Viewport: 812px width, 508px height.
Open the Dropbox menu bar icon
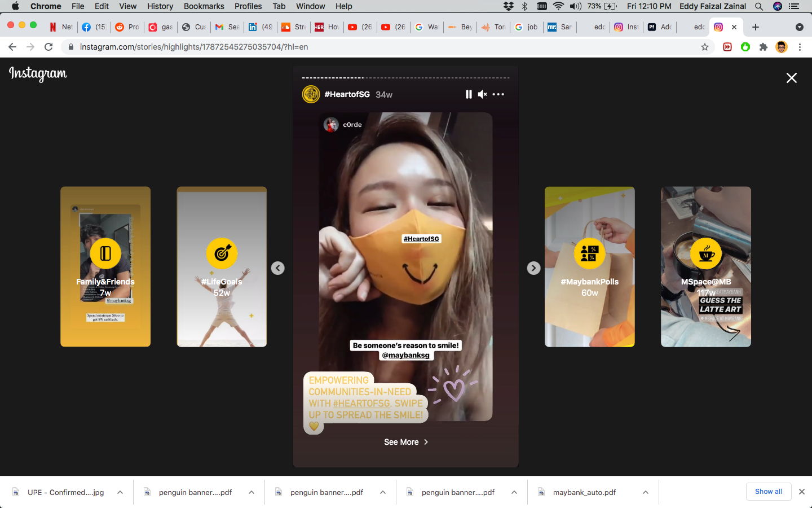pyautogui.click(x=509, y=6)
